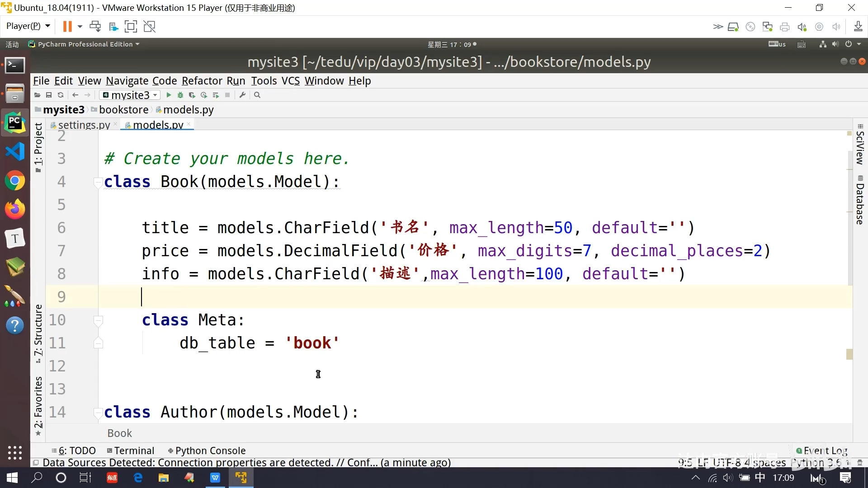This screenshot has height=488, width=868.
Task: Search everywhere magnifier icon
Action: 257,95
